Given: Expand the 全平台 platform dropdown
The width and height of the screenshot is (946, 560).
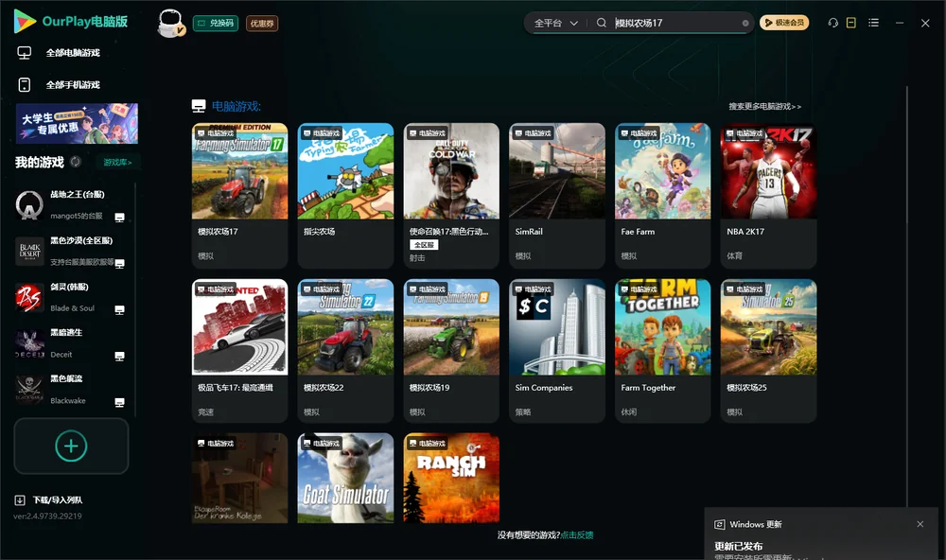Looking at the screenshot, I should point(555,23).
